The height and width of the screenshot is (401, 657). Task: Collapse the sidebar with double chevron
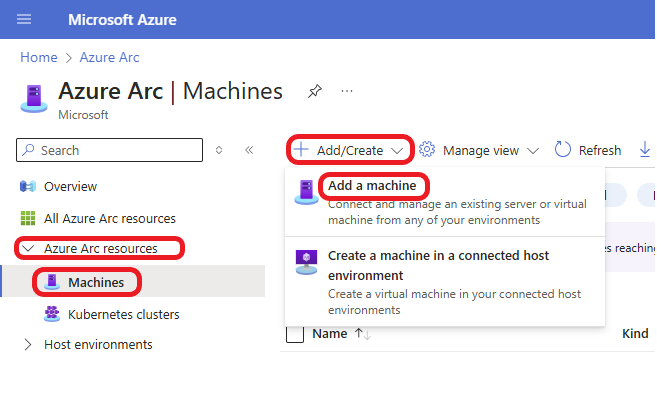(249, 150)
